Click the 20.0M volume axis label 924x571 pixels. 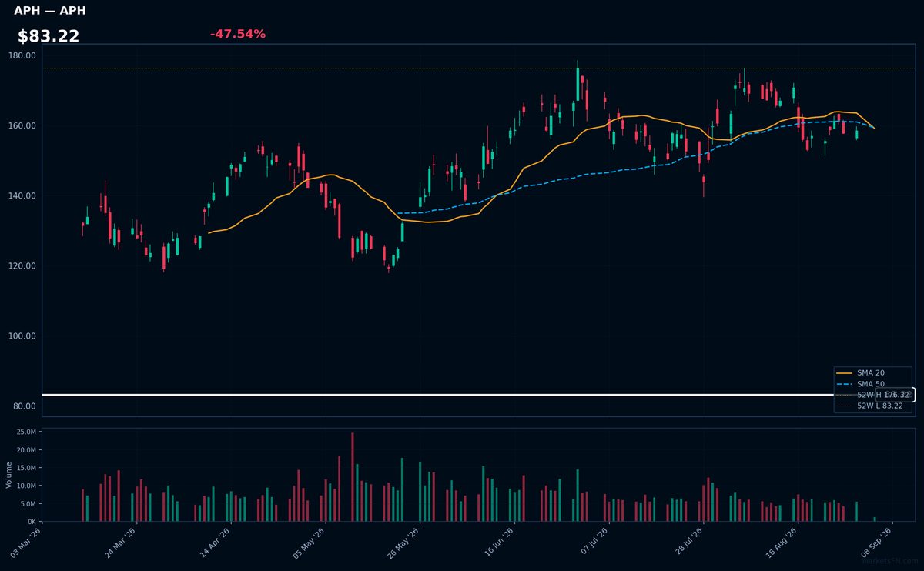tap(26, 450)
